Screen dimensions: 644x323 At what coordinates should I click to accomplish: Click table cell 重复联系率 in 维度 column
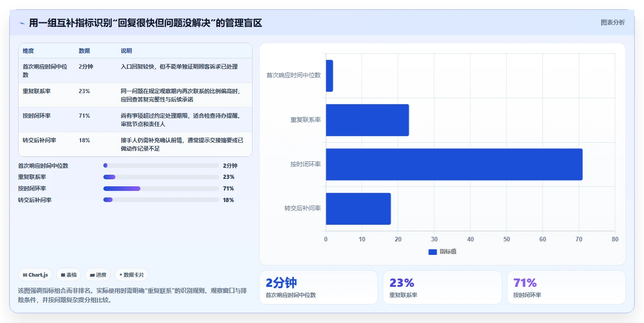[37, 91]
